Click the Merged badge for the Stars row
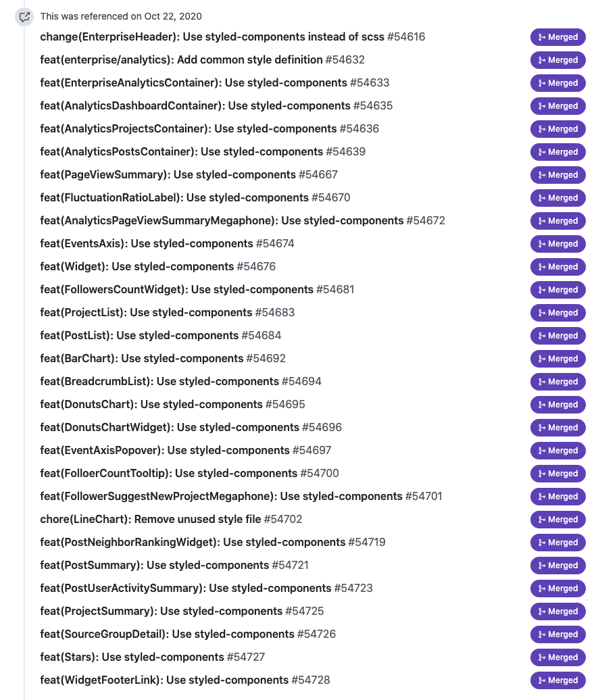 (557, 657)
